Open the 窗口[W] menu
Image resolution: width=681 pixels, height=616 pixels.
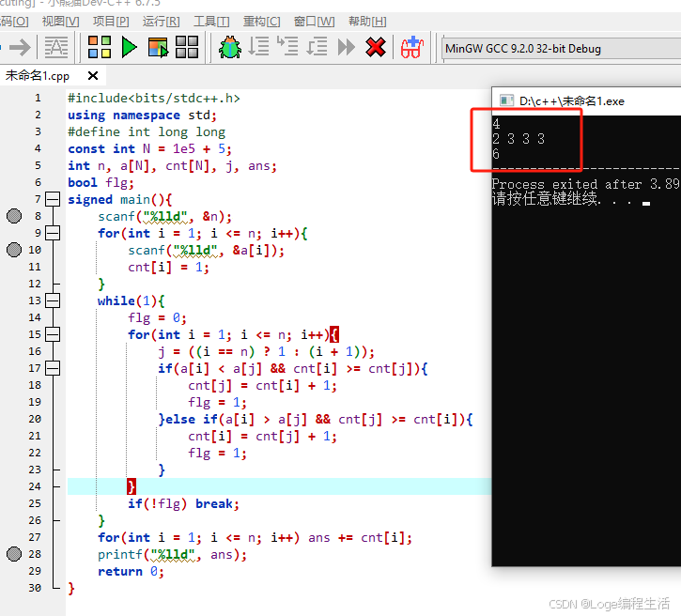coord(314,22)
